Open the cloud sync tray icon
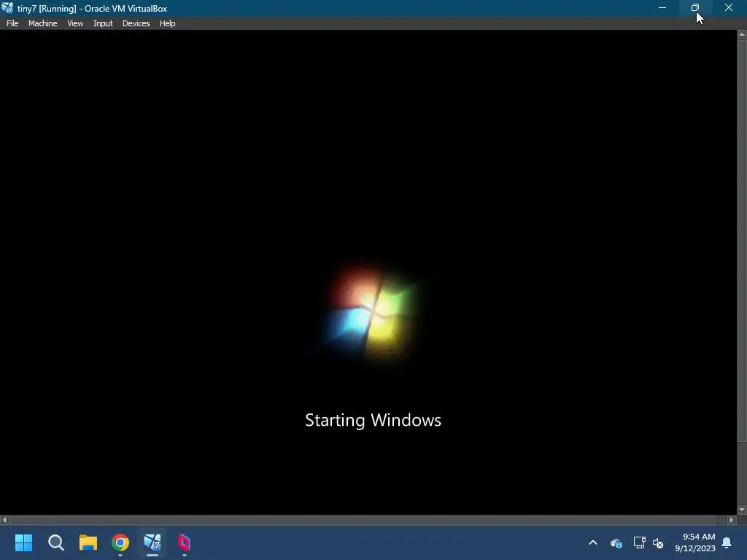 click(x=616, y=542)
